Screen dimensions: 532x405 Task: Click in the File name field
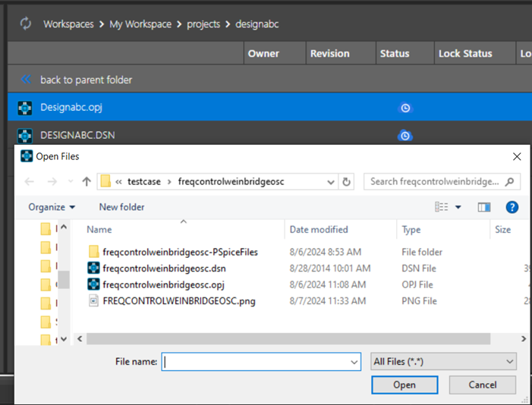[261, 362]
